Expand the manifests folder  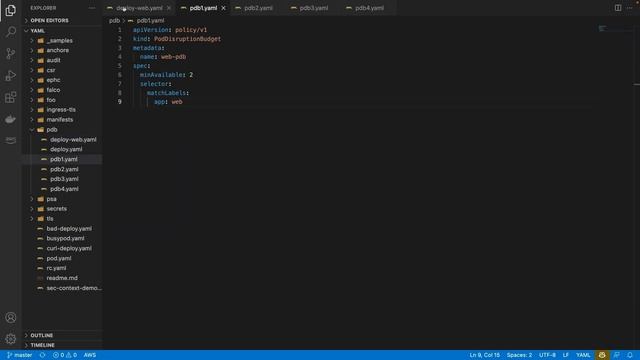(x=60, y=120)
